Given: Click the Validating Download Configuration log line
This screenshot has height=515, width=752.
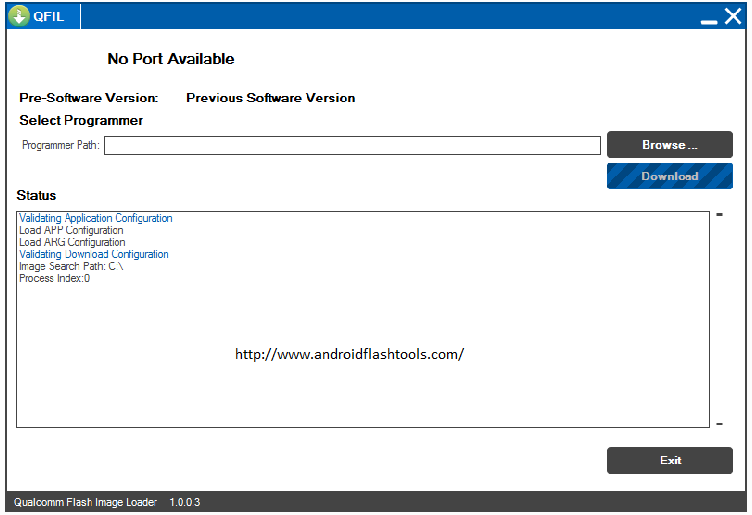Looking at the screenshot, I should click(x=94, y=254).
